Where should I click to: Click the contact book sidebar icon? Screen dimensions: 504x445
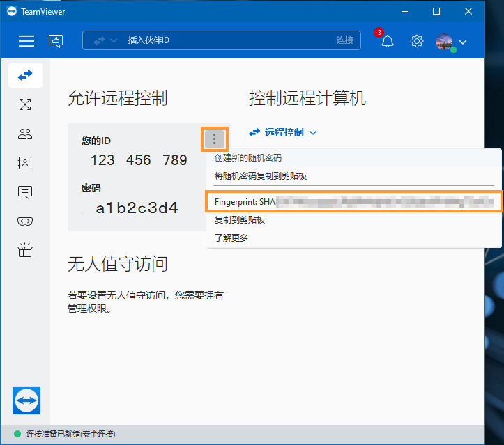[25, 163]
